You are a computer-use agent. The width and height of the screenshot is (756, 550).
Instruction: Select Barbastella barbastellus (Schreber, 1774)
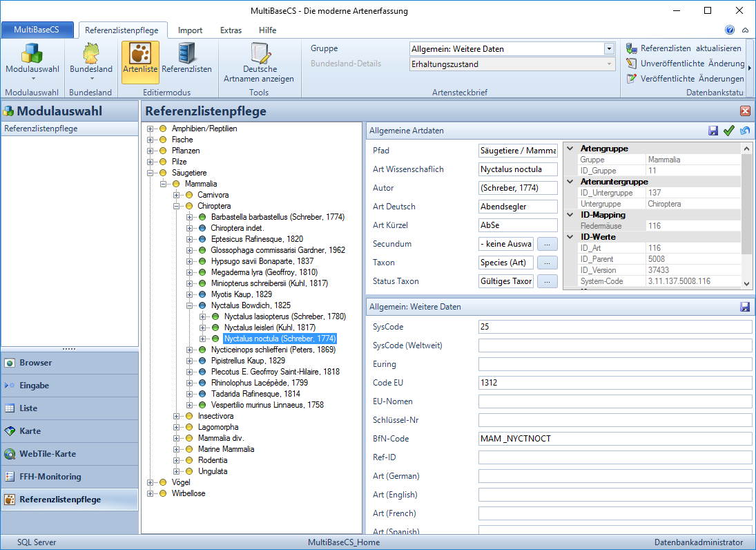point(278,217)
